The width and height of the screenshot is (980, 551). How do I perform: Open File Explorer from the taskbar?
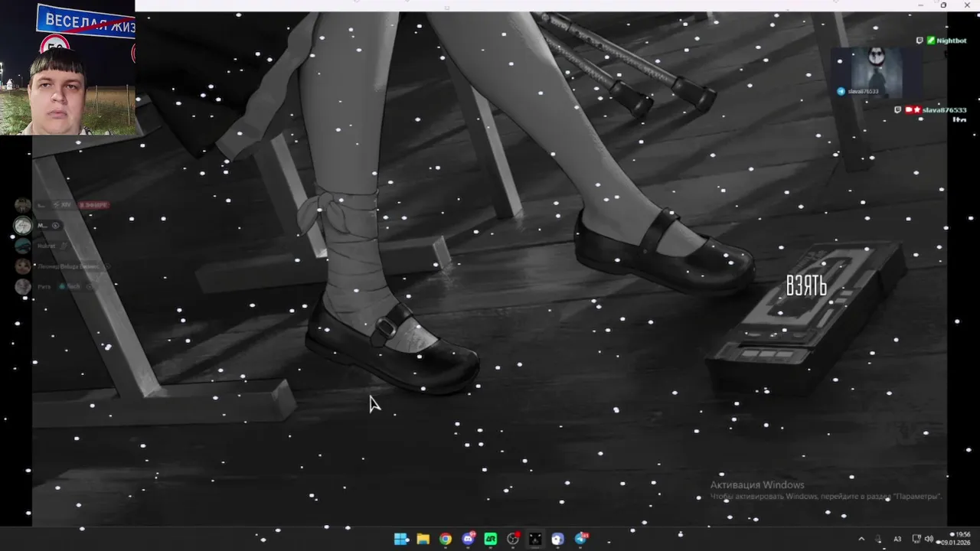[x=423, y=539]
